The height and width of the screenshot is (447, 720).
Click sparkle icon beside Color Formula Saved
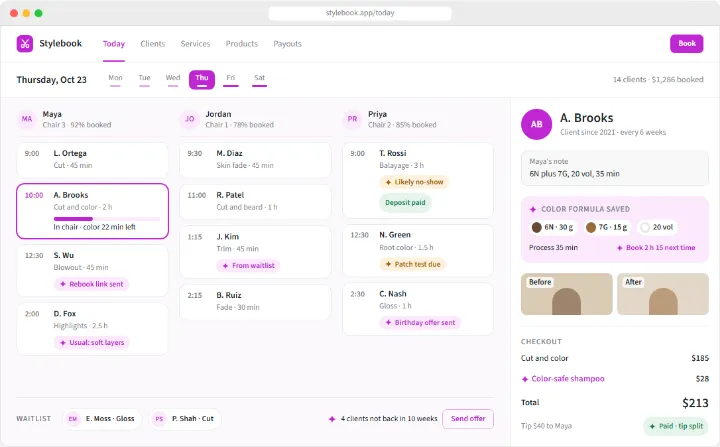pyautogui.click(x=533, y=209)
